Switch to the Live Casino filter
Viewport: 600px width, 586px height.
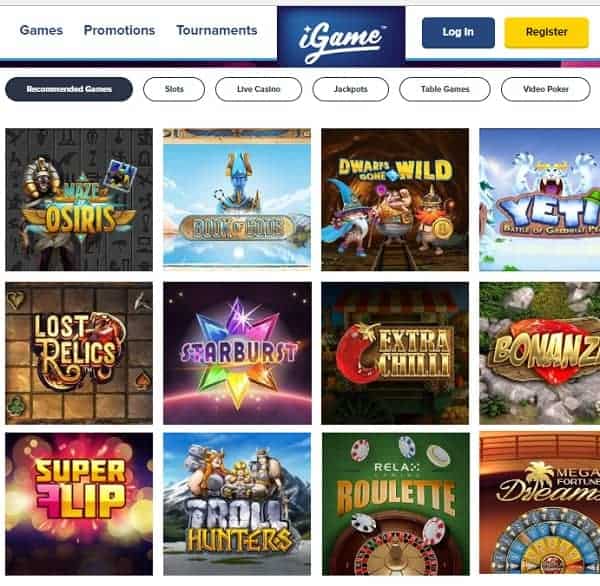258,89
